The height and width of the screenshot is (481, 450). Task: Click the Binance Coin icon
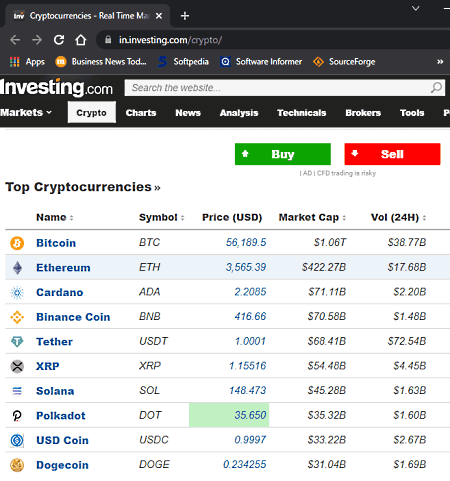click(17, 317)
